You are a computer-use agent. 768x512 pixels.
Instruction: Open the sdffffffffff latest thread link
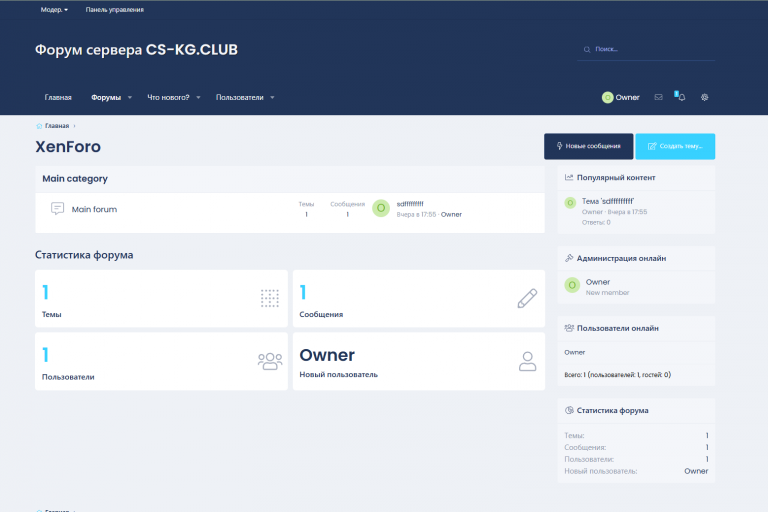[410, 204]
